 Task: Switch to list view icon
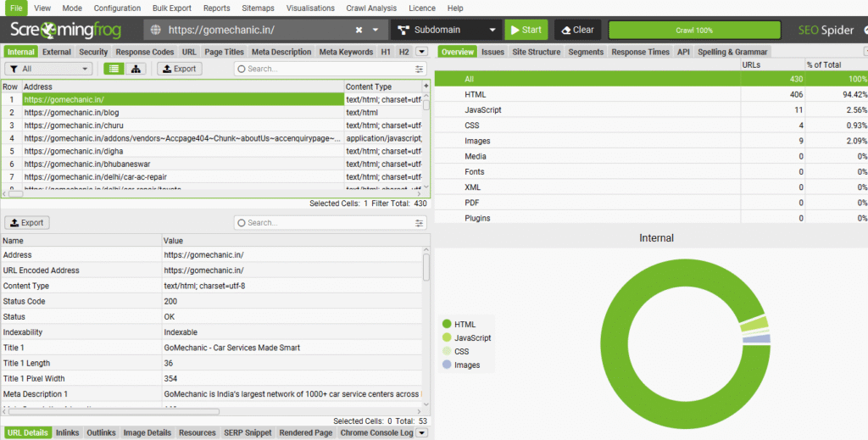click(114, 69)
